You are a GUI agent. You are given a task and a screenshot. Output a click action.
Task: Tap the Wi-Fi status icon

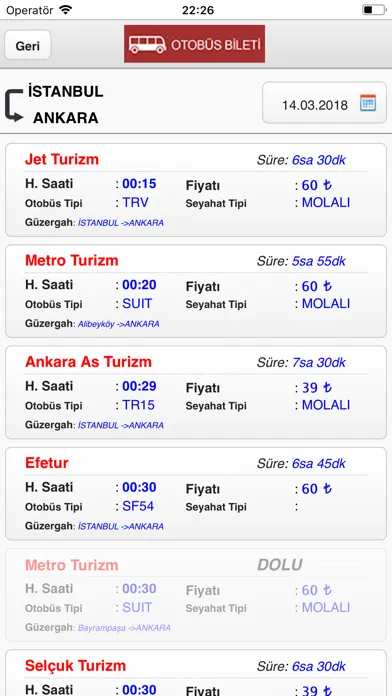coord(65,10)
